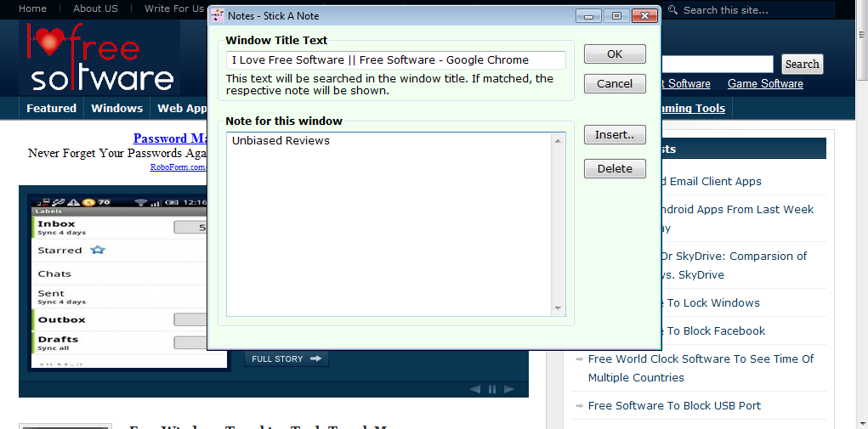Open the Password Manager ad link

click(x=171, y=138)
